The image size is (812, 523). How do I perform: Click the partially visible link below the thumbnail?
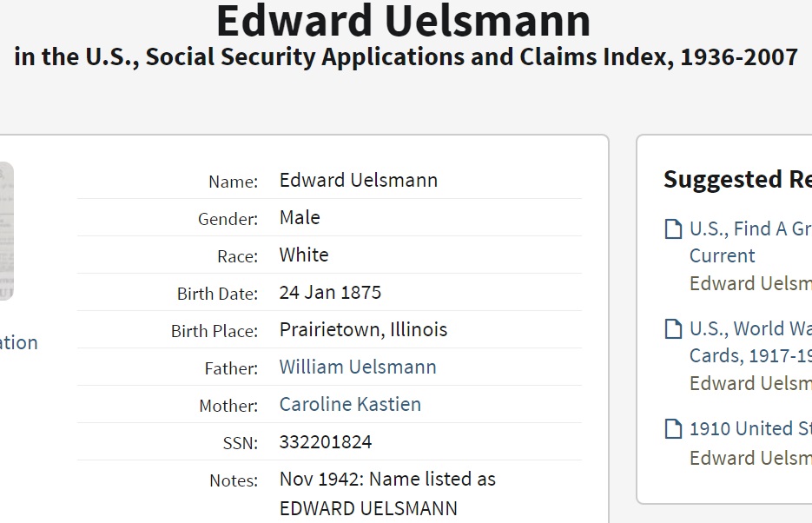point(18,342)
